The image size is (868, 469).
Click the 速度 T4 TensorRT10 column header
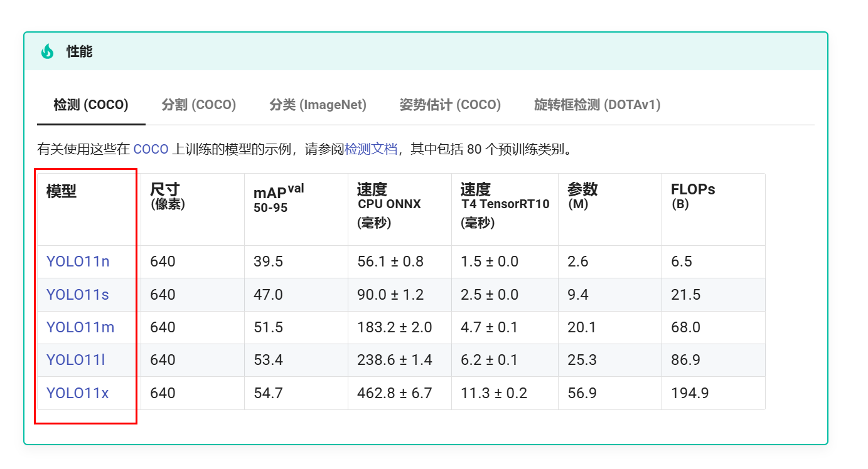click(x=504, y=204)
